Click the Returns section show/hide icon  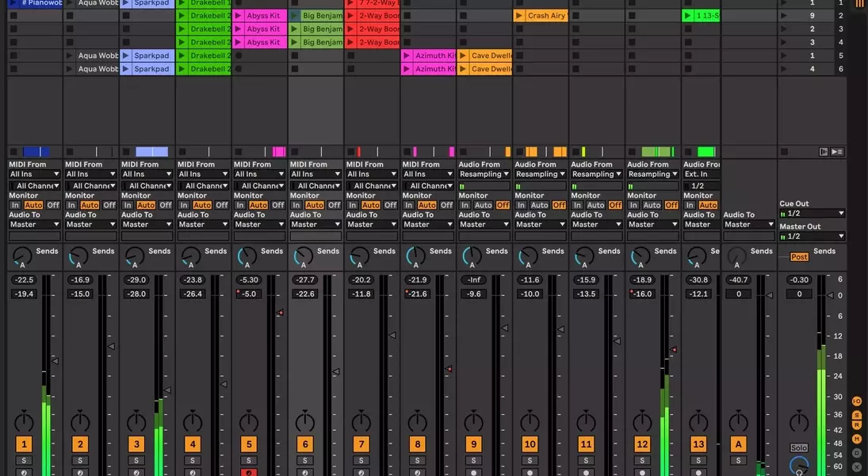tap(857, 426)
